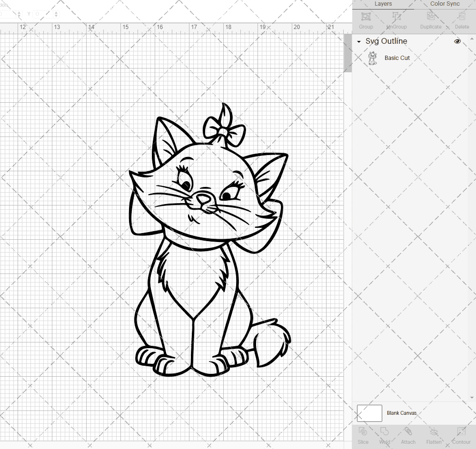Click the Svg Outline group name
Screen dimensions: 476x449
[386, 41]
